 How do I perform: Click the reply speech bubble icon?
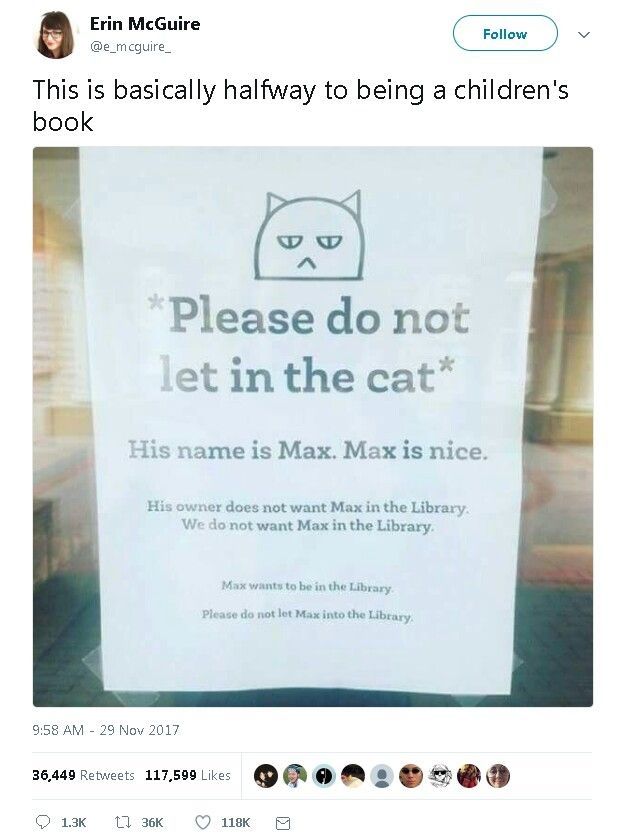tap(42, 822)
